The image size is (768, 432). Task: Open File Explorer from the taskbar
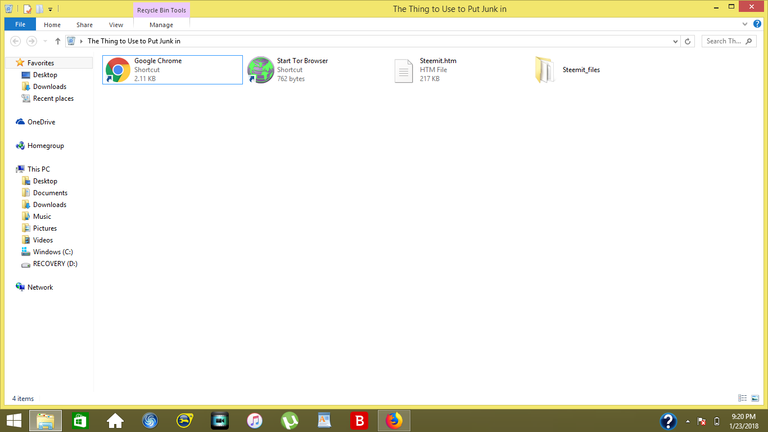click(x=46, y=421)
